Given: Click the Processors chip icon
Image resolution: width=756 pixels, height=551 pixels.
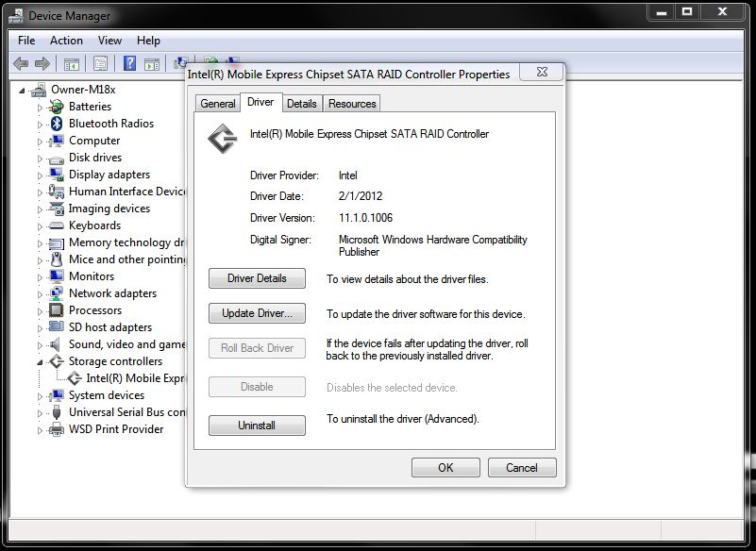Looking at the screenshot, I should pos(57,310).
